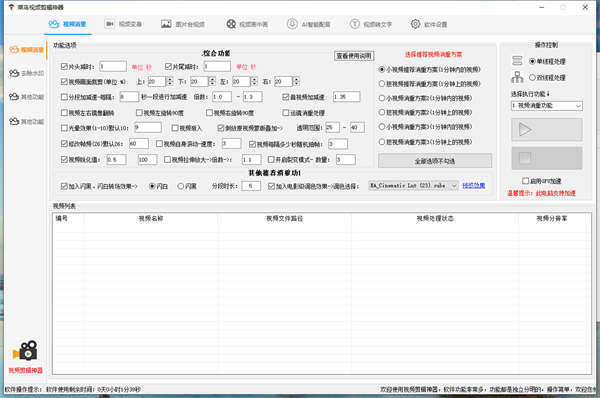Select the 闪黑 radio button
Screen dimensions: 600x398
[181, 186]
